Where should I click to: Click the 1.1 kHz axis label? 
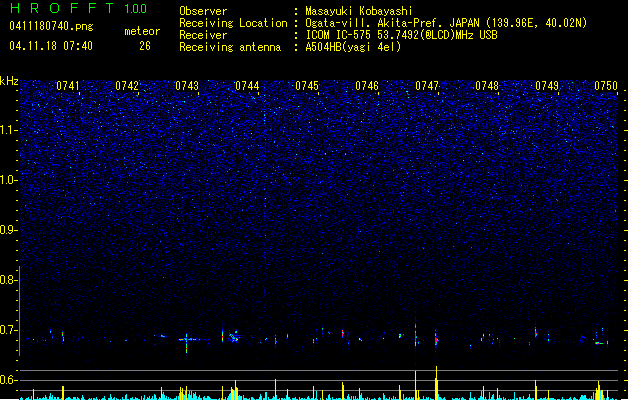(x=7, y=130)
